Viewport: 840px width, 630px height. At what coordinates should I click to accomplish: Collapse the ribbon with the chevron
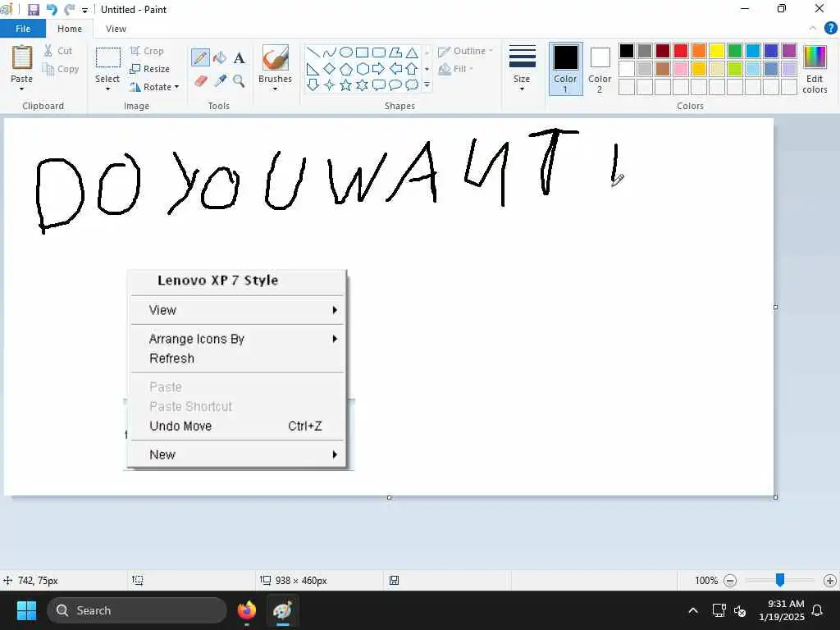point(813,29)
